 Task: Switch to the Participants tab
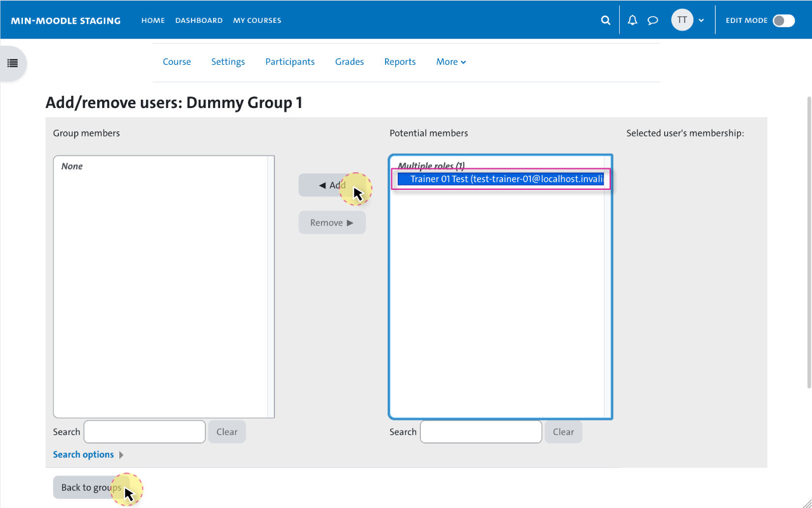pyautogui.click(x=290, y=62)
